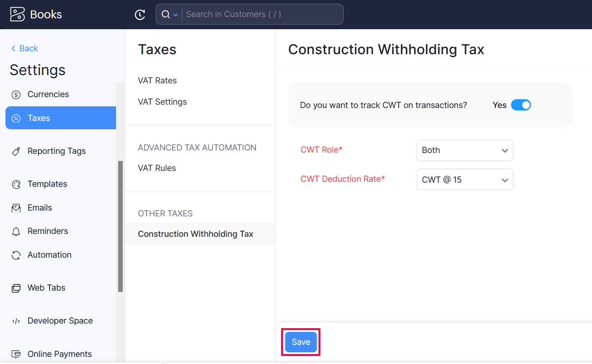
Task: Switch to VAT Rates settings
Action: (157, 80)
